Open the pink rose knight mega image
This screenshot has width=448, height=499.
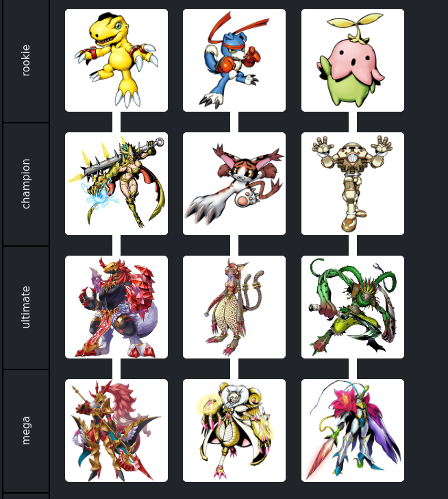[353, 430]
